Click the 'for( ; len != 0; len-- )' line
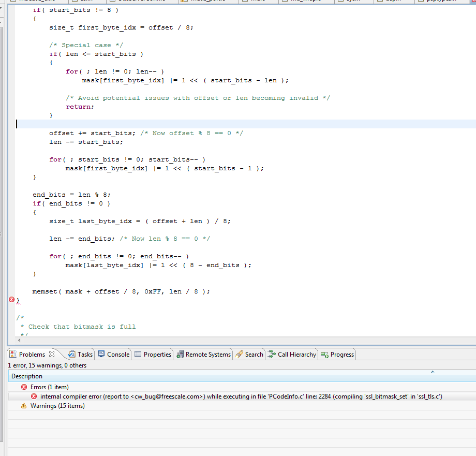Viewport: 476px width, 456px height. pyautogui.click(x=115, y=71)
